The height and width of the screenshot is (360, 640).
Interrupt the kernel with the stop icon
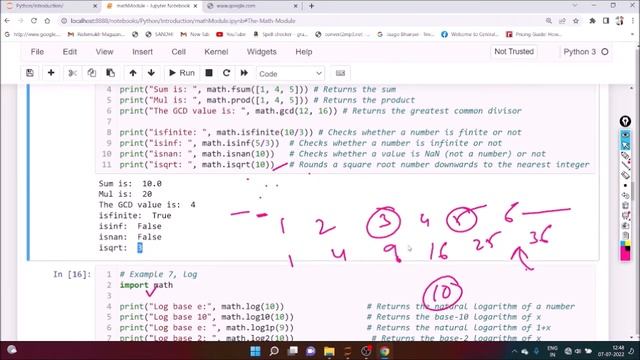point(209,73)
